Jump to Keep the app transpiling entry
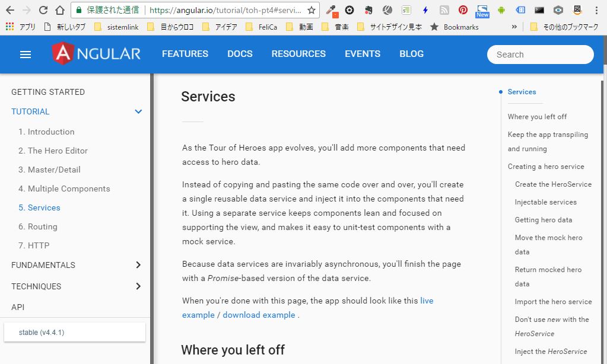607x364 pixels. [548, 142]
